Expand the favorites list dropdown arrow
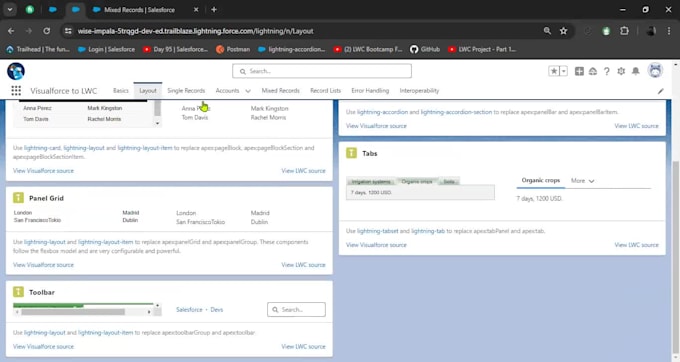 click(x=564, y=71)
